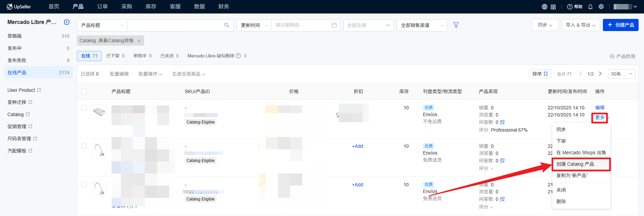Open the 批量操作 dropdown
Screen dimensions: 644x216
click(x=150, y=74)
